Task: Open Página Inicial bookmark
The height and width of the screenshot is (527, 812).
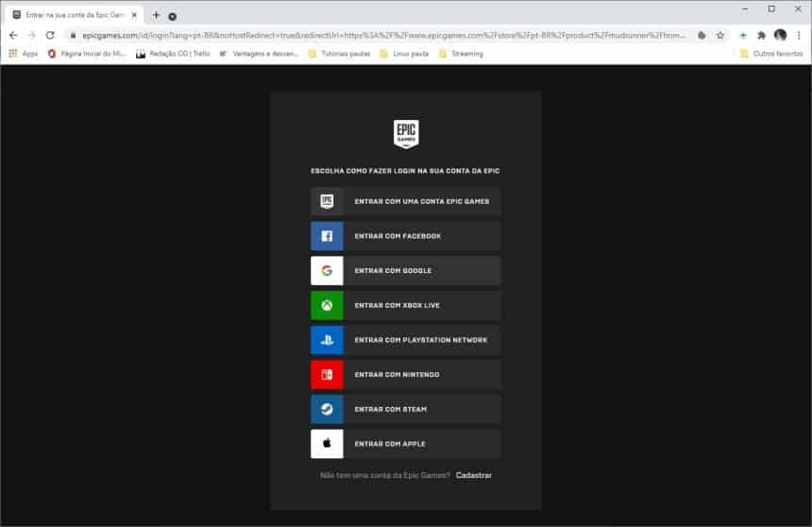Action: pos(87,54)
